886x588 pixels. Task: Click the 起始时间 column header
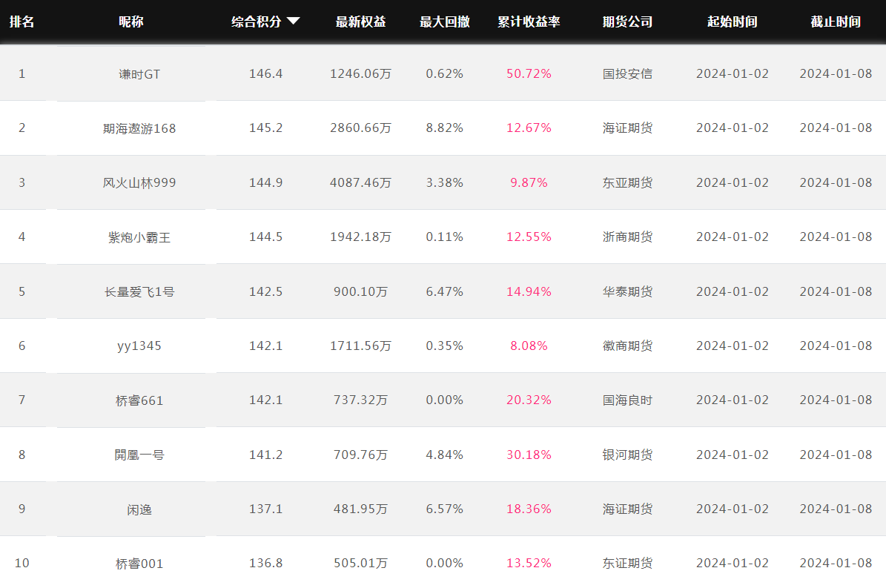(733, 22)
